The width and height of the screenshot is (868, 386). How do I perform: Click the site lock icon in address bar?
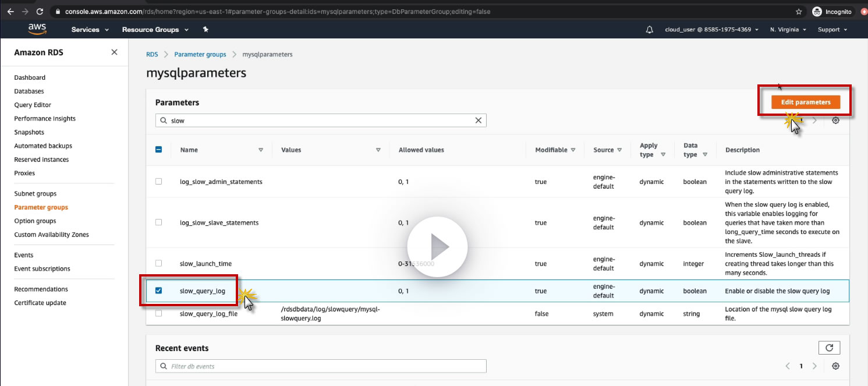point(58,11)
